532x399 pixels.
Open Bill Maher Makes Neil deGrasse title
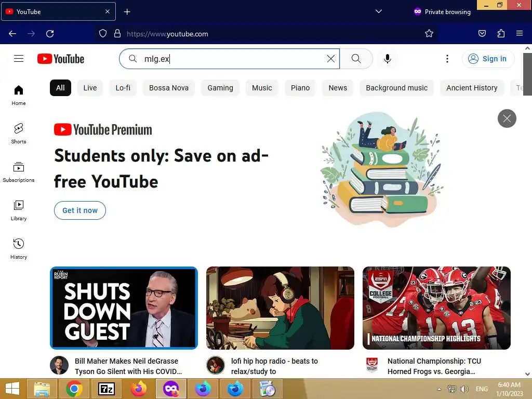point(128,366)
